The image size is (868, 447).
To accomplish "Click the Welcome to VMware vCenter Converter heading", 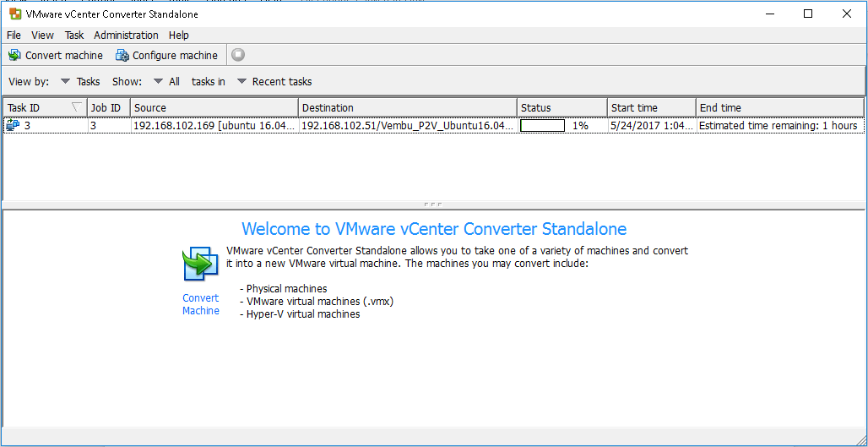I will (x=434, y=229).
